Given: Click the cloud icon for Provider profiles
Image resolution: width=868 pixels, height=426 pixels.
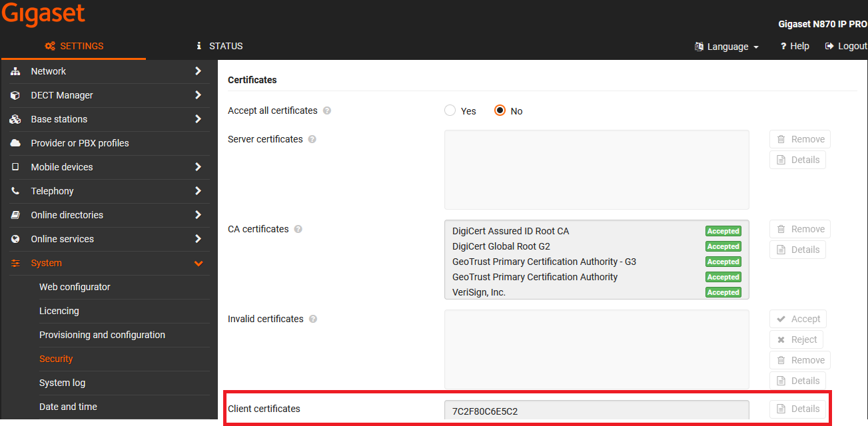Looking at the screenshot, I should [x=15, y=143].
